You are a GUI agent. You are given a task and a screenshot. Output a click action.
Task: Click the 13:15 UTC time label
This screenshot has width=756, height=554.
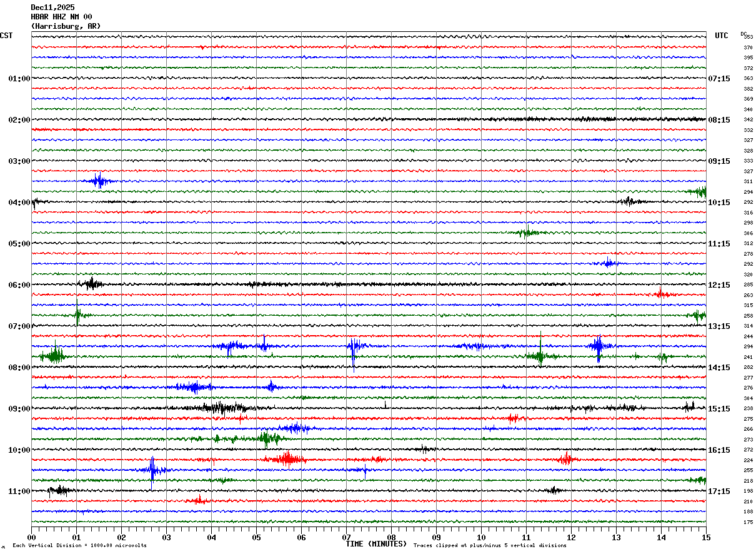(x=719, y=326)
